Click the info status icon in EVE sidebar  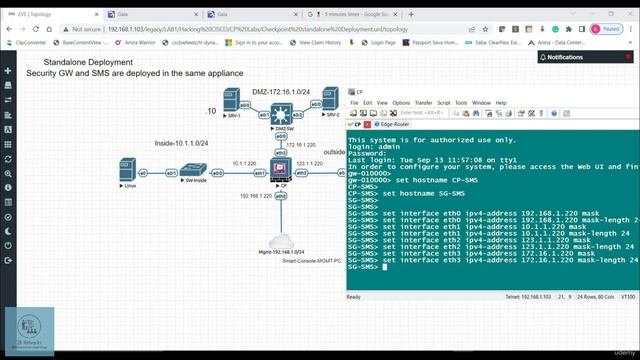8,188
